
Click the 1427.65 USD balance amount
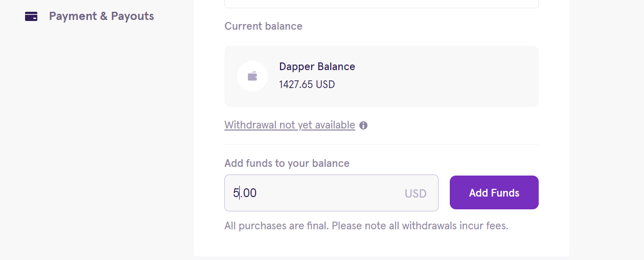(307, 84)
